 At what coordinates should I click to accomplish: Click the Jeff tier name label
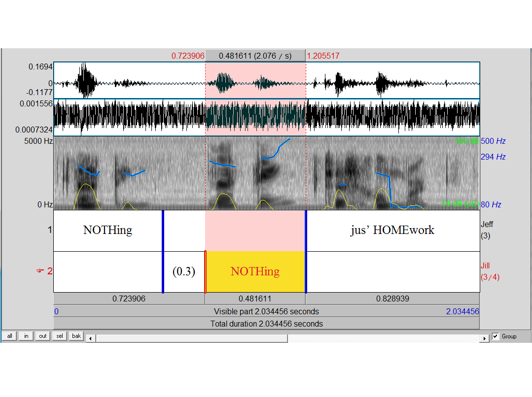tap(487, 224)
